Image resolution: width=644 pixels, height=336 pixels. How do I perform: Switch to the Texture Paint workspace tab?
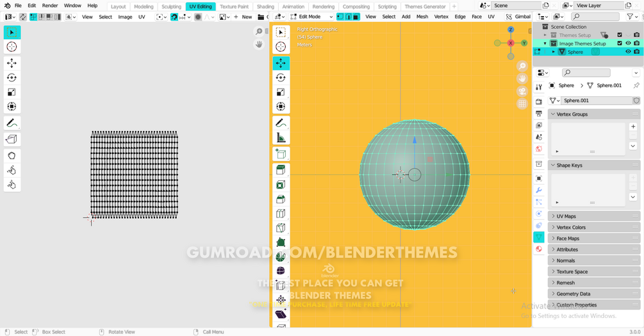point(234,6)
